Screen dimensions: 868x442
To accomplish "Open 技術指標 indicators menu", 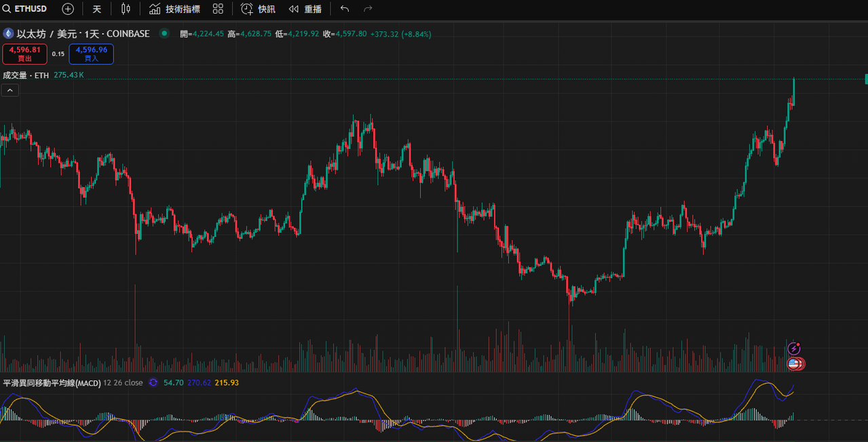I will click(174, 9).
